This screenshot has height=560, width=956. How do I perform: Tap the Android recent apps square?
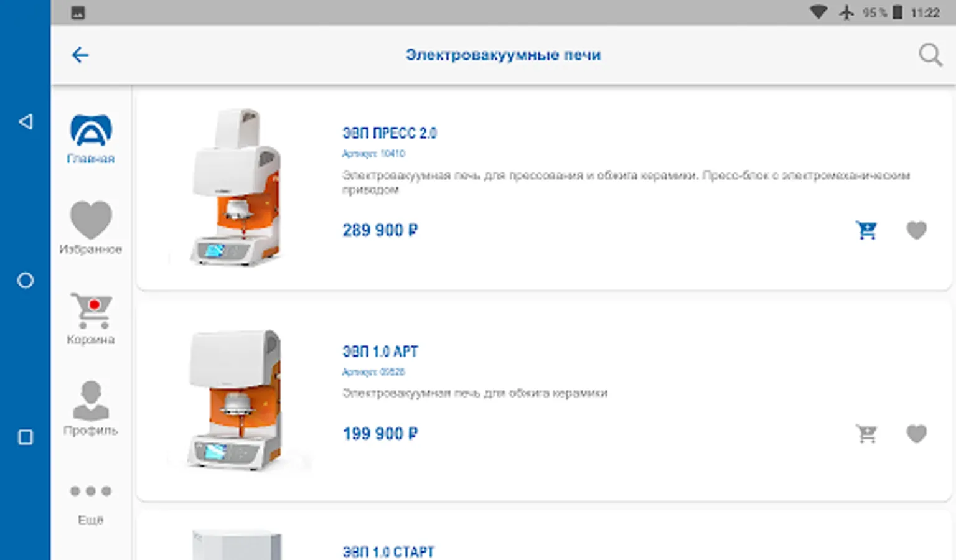click(26, 437)
